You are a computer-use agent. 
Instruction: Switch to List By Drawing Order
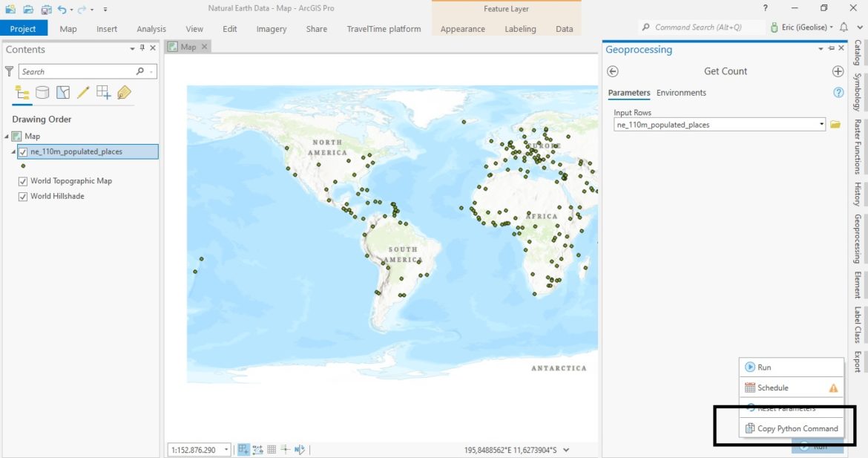22,92
